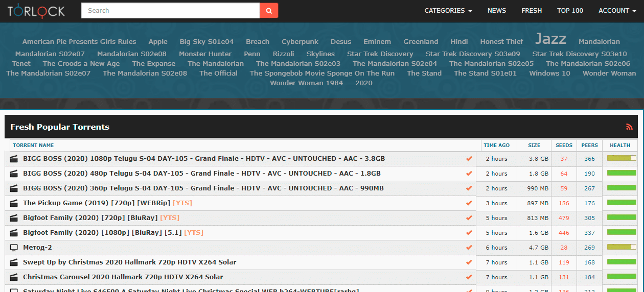Screen dimensions: 644x292
Task: Open the Monster Hunter tag link
Action: 205,54
